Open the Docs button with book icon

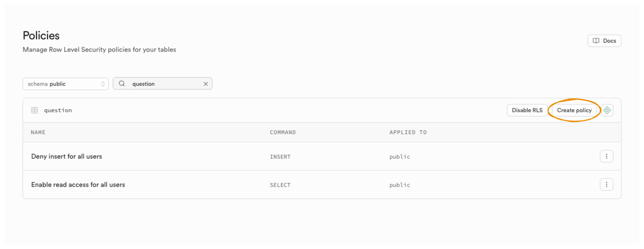(604, 41)
